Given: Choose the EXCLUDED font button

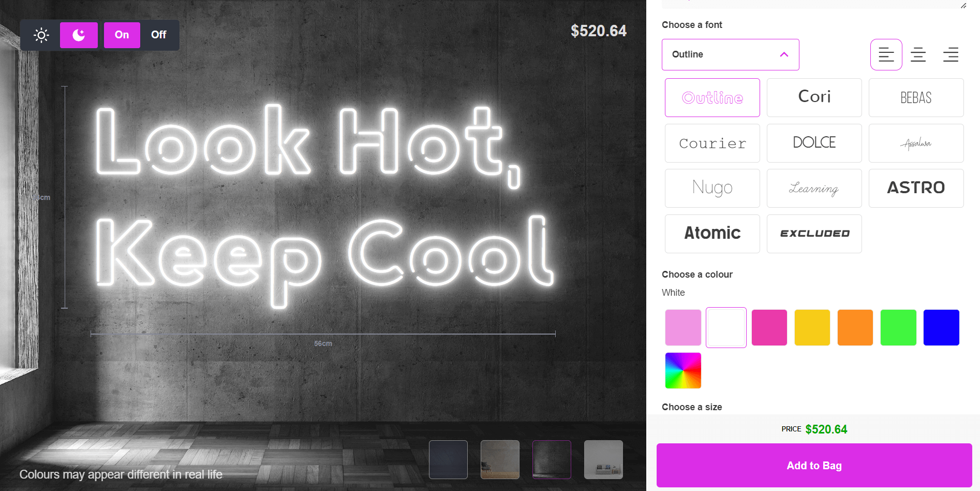Looking at the screenshot, I should point(814,234).
